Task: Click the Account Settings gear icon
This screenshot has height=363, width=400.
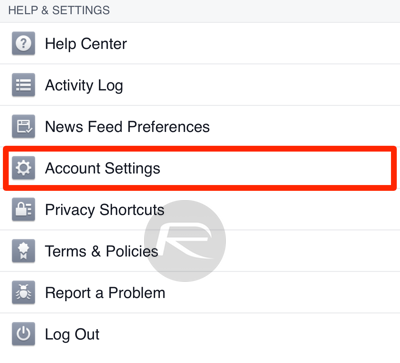Action: pyautogui.click(x=23, y=168)
